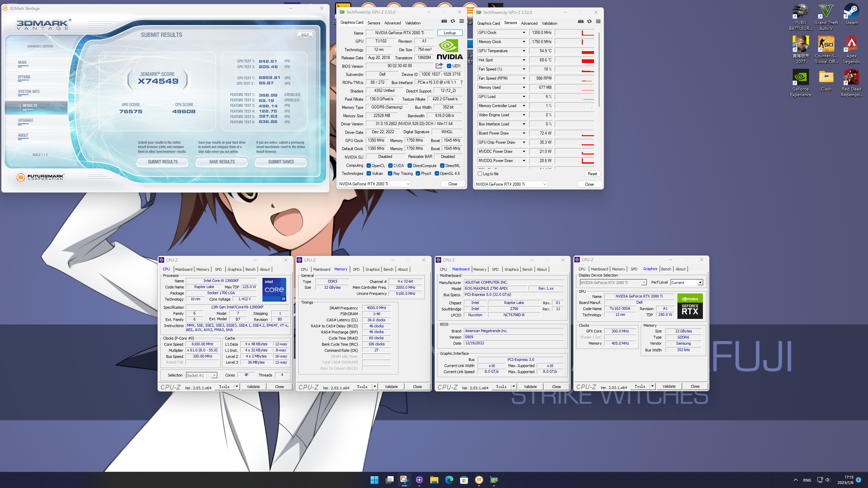Screen dimensions: 868x488
Task: Open Tools dropdown arrow in CPU-Z CPU window
Action: 237,387
